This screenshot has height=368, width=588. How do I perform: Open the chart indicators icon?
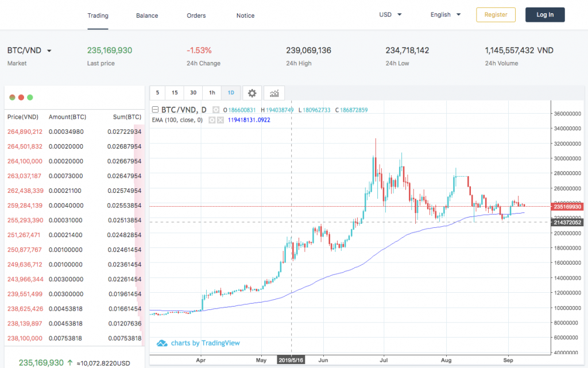pos(274,93)
